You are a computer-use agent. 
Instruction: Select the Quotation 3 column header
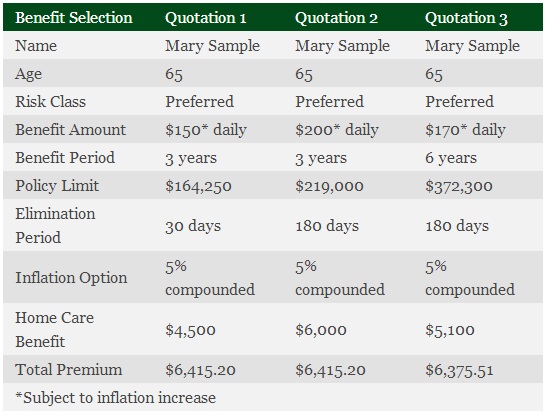(466, 18)
